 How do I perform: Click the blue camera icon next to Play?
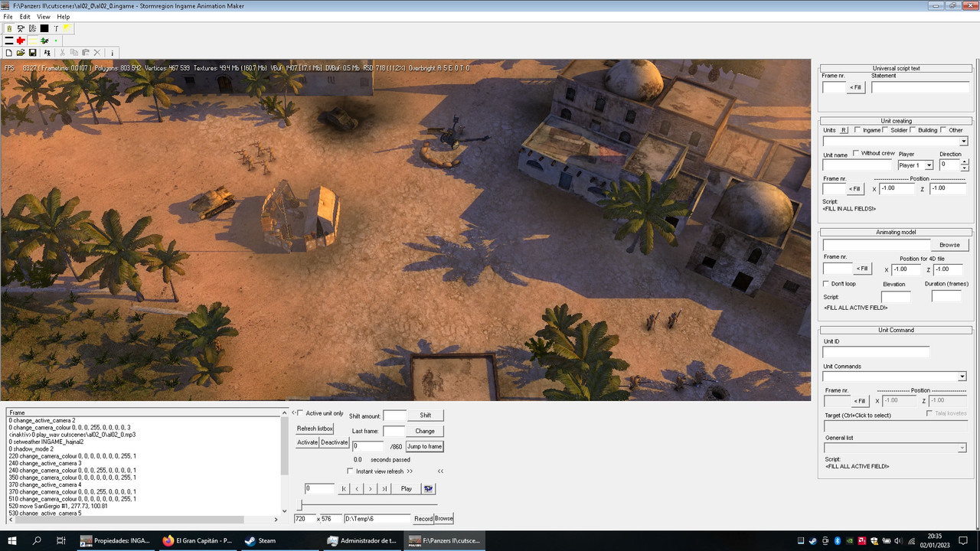[428, 488]
